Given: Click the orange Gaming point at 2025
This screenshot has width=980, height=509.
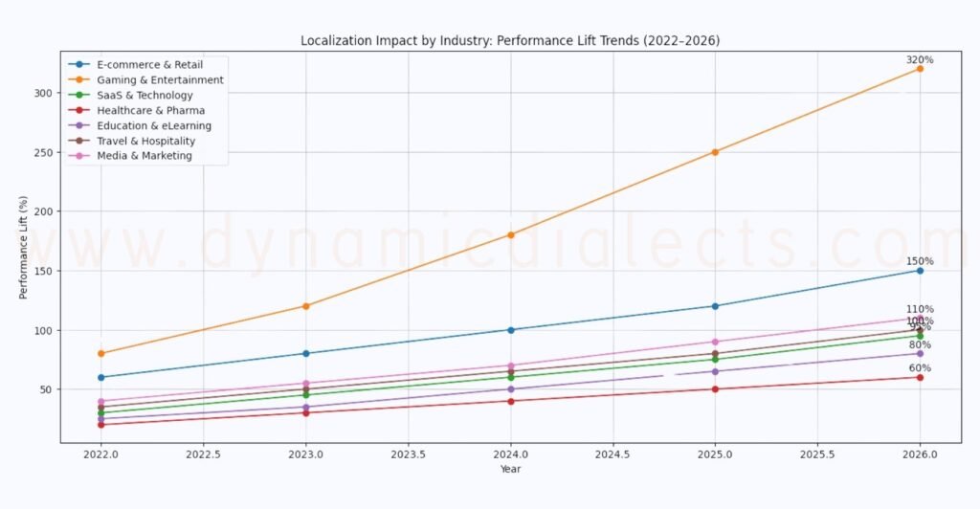Looking at the screenshot, I should 716,152.
